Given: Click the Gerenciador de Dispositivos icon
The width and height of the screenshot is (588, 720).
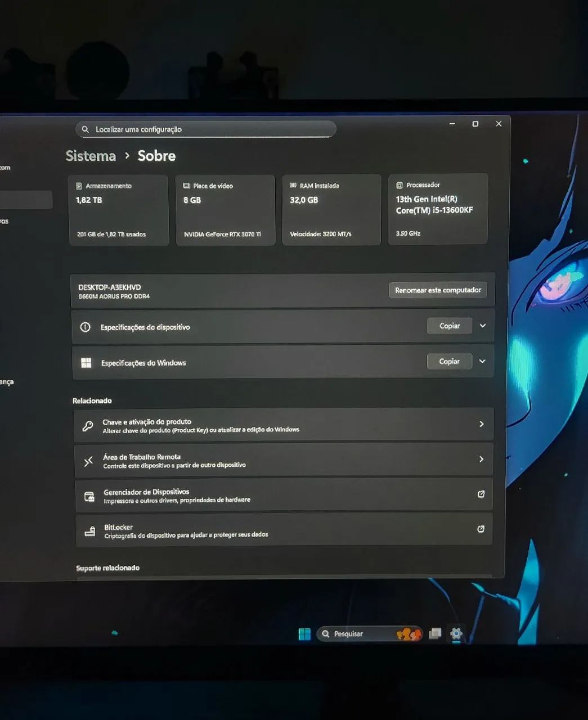Looking at the screenshot, I should pyautogui.click(x=89, y=496).
